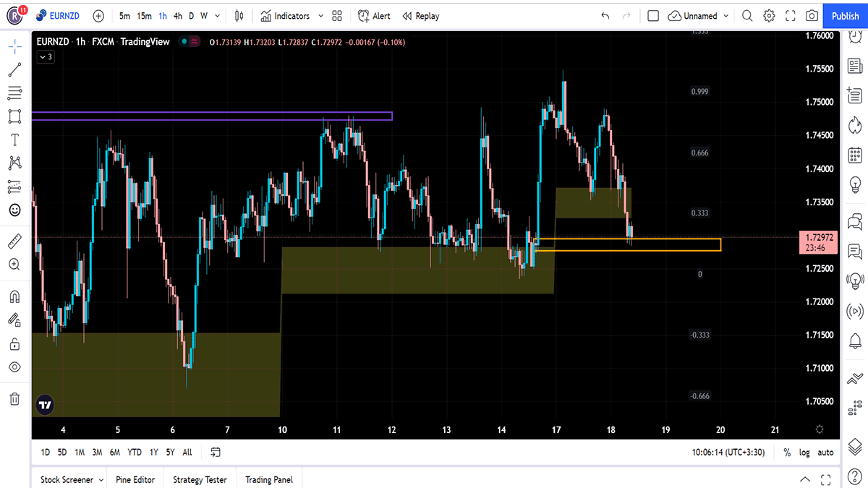Screen dimensions: 868x488
Task: Click the trash icon to remove drawings
Action: [14, 398]
